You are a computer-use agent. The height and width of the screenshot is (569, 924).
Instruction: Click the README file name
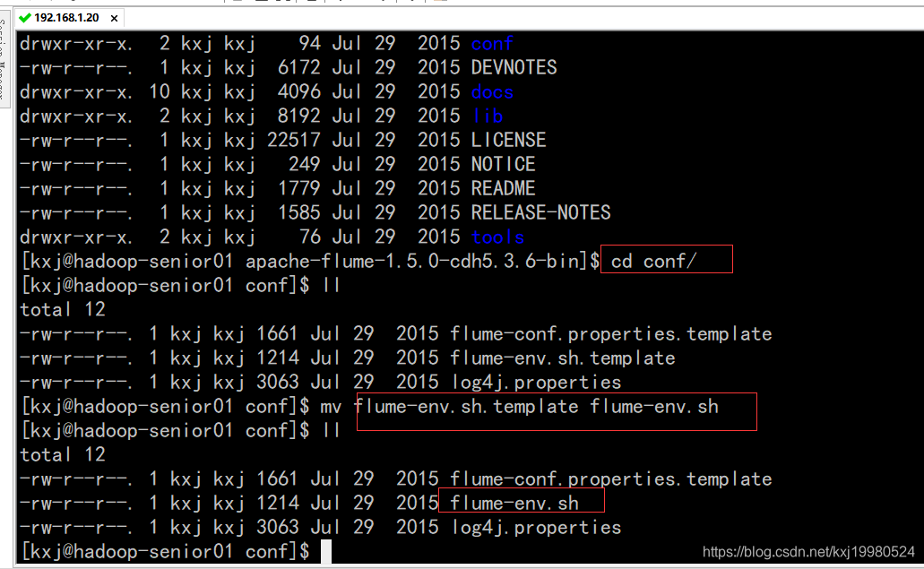point(504,188)
